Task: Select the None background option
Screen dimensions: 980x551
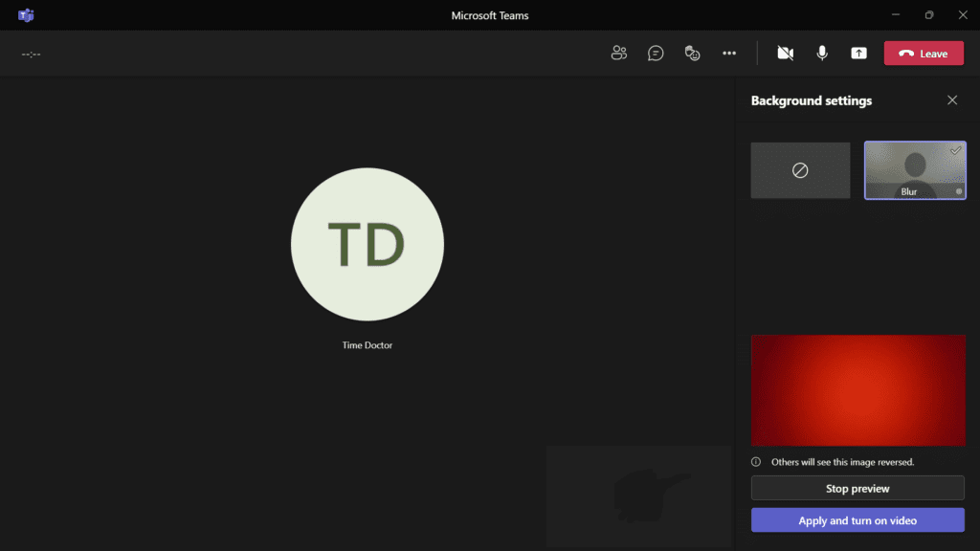Action: 800,170
